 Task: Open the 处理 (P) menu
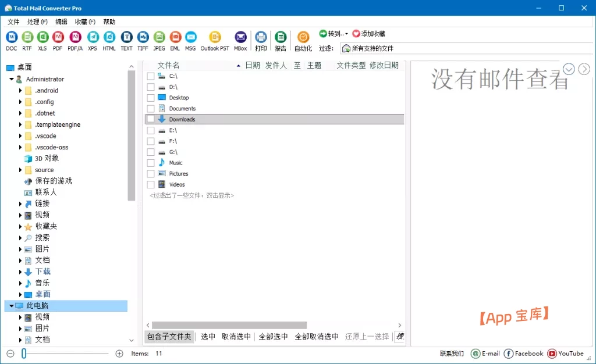[x=37, y=22]
